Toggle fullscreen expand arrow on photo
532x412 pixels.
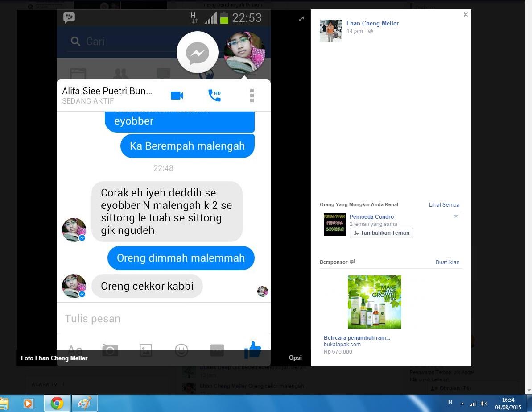click(301, 19)
